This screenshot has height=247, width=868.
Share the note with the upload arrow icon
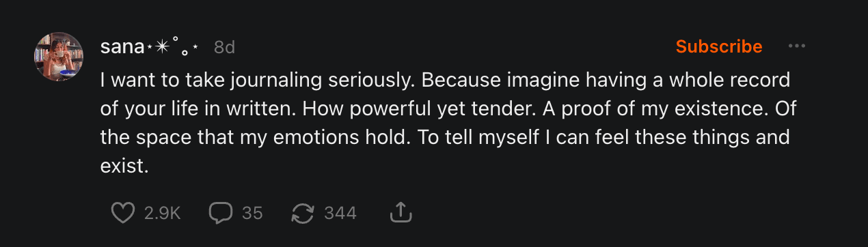tap(401, 214)
